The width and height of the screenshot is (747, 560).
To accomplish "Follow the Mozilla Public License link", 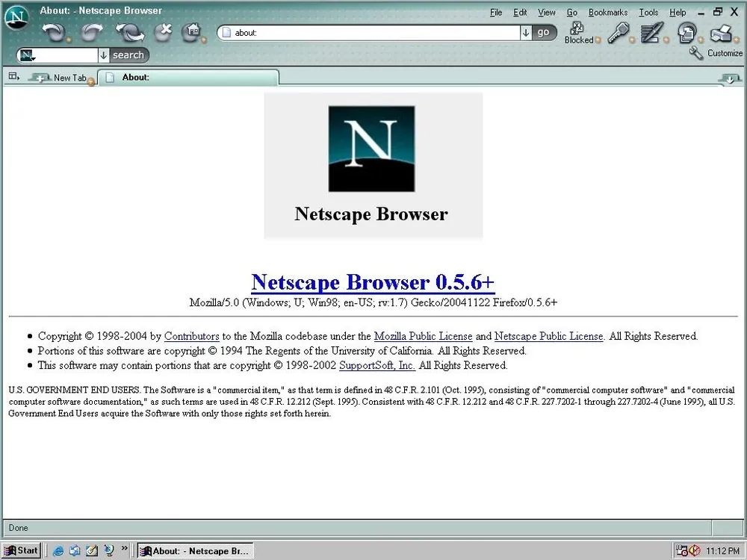I will click(x=423, y=337).
